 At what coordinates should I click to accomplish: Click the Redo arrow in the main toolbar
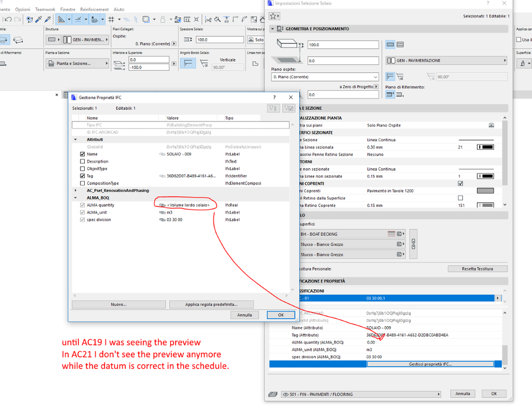[17, 19]
